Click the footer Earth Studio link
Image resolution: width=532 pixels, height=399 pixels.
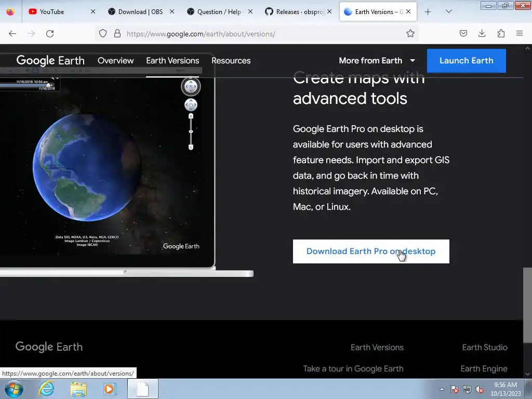point(485,347)
